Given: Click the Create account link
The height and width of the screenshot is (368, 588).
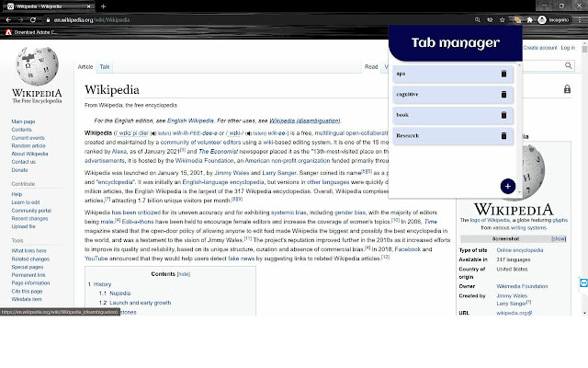Looking at the screenshot, I should coord(540,48).
